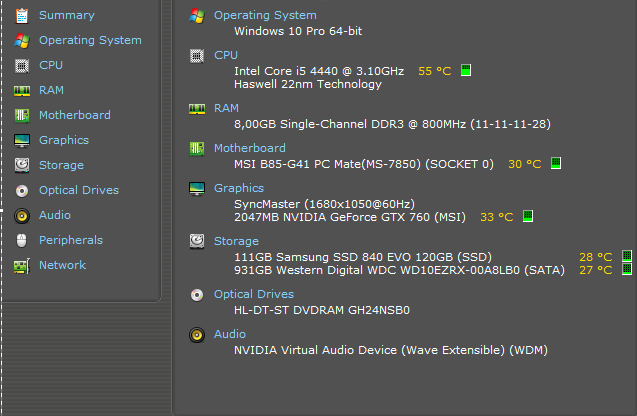The height and width of the screenshot is (416, 637).
Task: Click the Optical Drives heading in summary
Action: pyautogui.click(x=253, y=294)
